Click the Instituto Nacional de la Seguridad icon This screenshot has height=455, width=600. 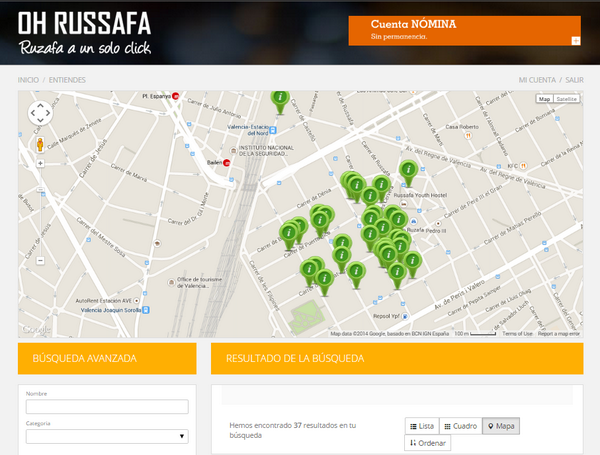(x=233, y=150)
